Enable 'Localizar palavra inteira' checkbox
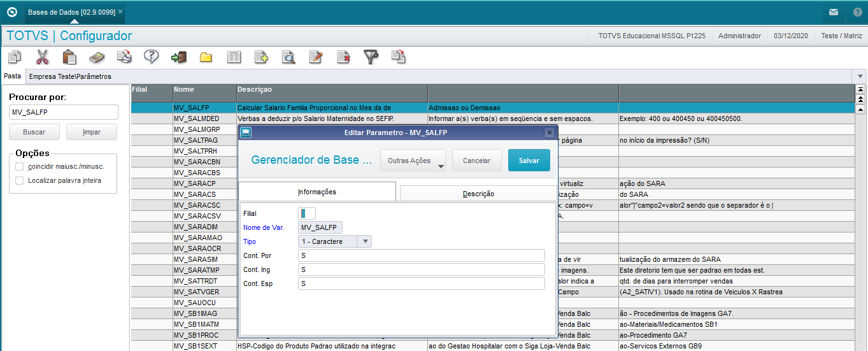 click(20, 180)
